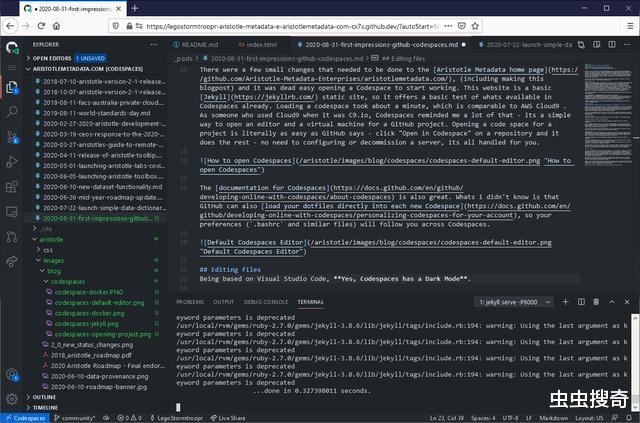Click the _posts breadcrumb segment
640x423 pixels.
click(x=183, y=58)
